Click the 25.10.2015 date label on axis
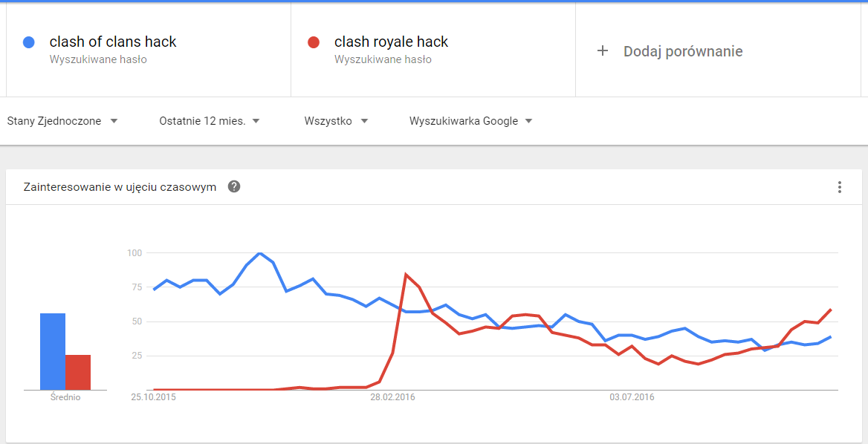Image resolution: width=868 pixels, height=444 pixels. (153, 397)
